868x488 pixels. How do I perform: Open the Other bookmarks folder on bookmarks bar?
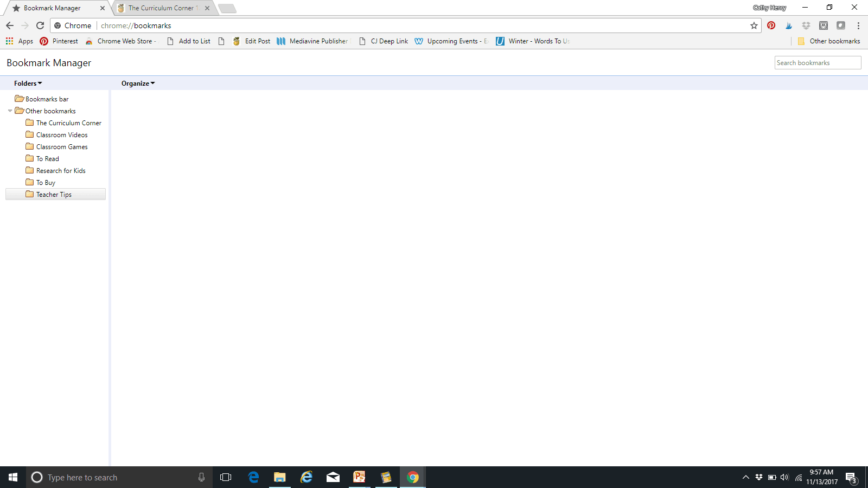click(x=829, y=41)
